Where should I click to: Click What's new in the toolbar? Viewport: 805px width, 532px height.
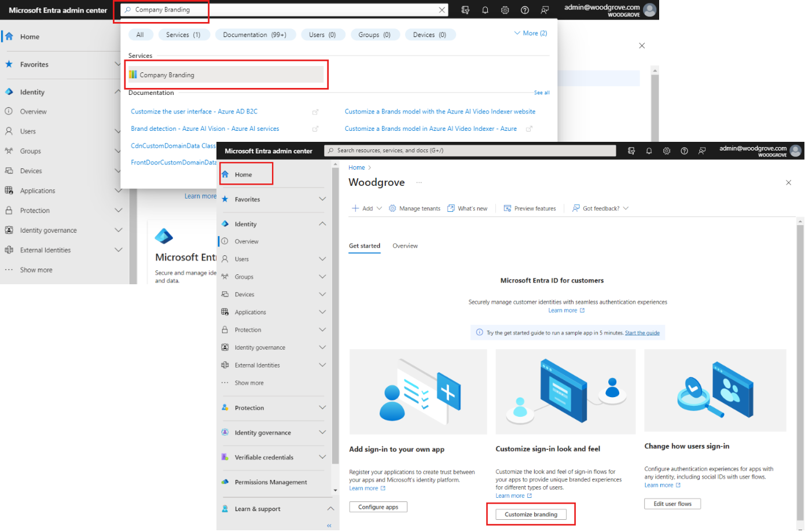tap(467, 208)
